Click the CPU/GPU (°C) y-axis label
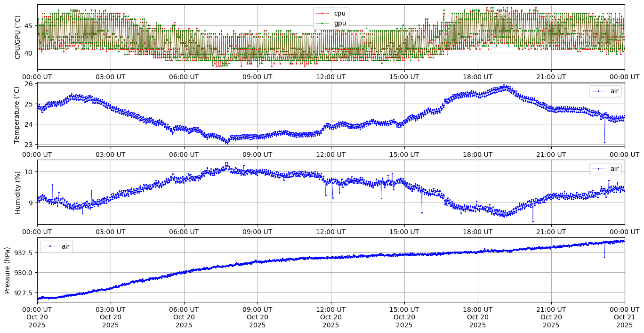 [18, 37]
